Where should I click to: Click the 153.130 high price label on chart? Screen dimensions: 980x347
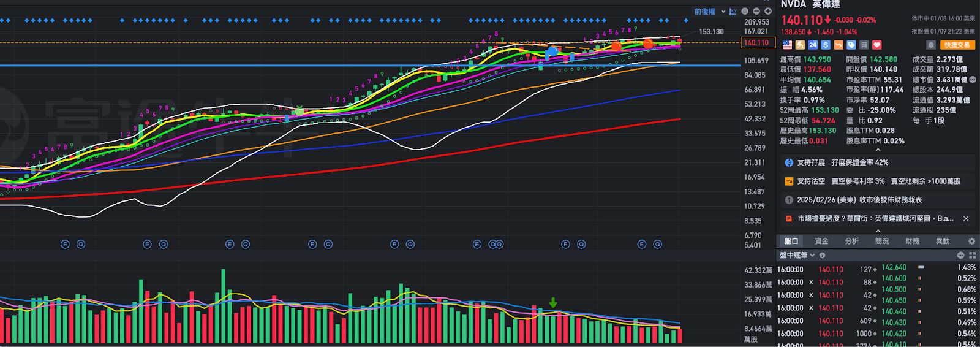(x=711, y=32)
